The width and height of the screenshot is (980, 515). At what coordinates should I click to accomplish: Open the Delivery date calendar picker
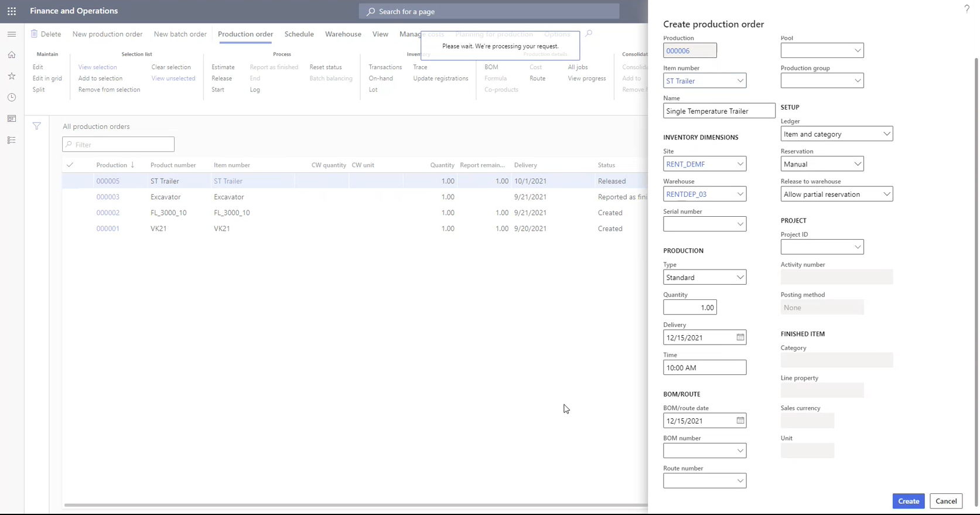(x=740, y=337)
